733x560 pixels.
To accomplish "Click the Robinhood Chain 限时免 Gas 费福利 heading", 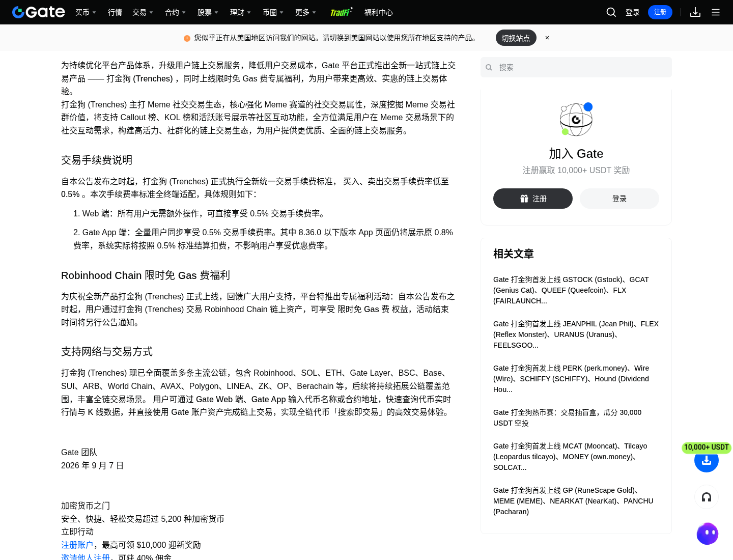I will tap(146, 275).
